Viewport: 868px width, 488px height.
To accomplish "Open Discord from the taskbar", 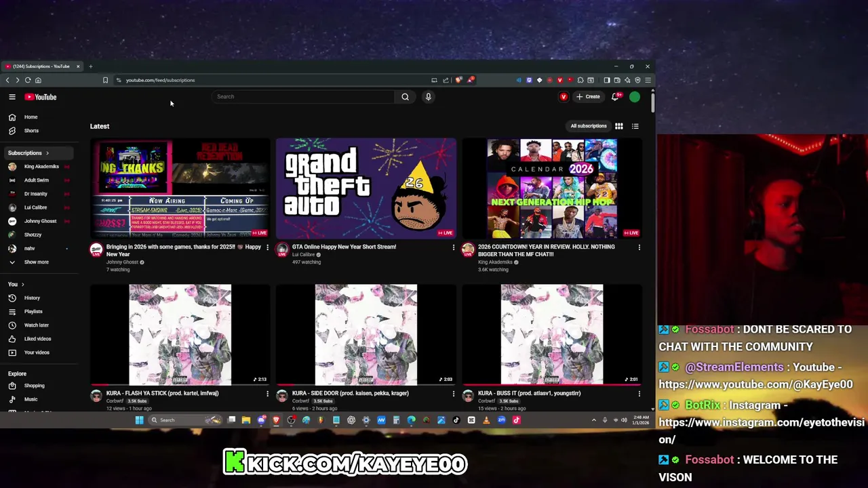I will click(261, 420).
